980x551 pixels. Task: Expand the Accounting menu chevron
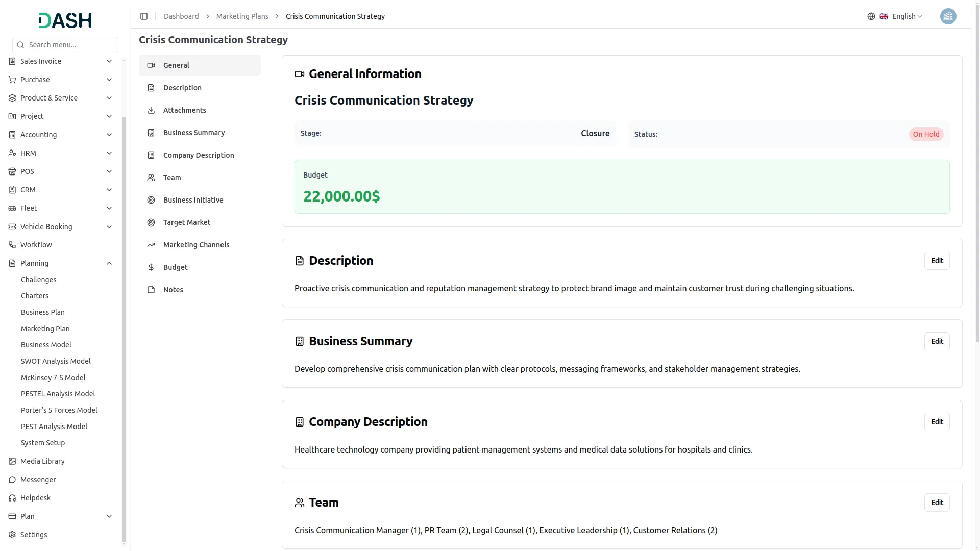[x=109, y=135]
